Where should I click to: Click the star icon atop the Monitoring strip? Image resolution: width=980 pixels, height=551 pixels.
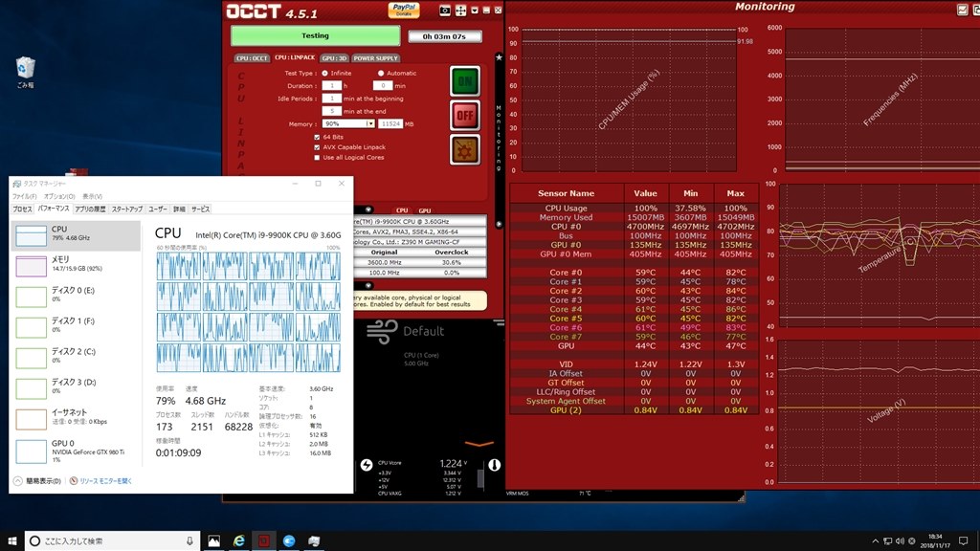coord(499,57)
